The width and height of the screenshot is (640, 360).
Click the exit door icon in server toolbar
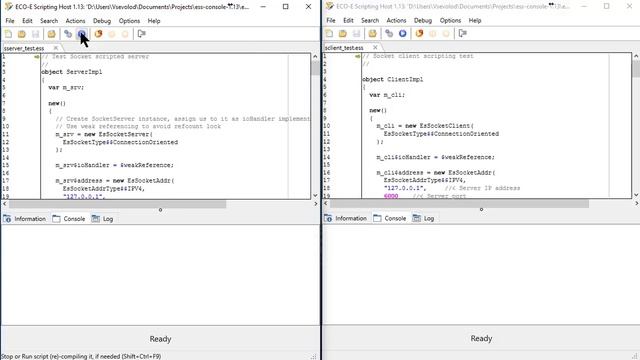tap(142, 34)
